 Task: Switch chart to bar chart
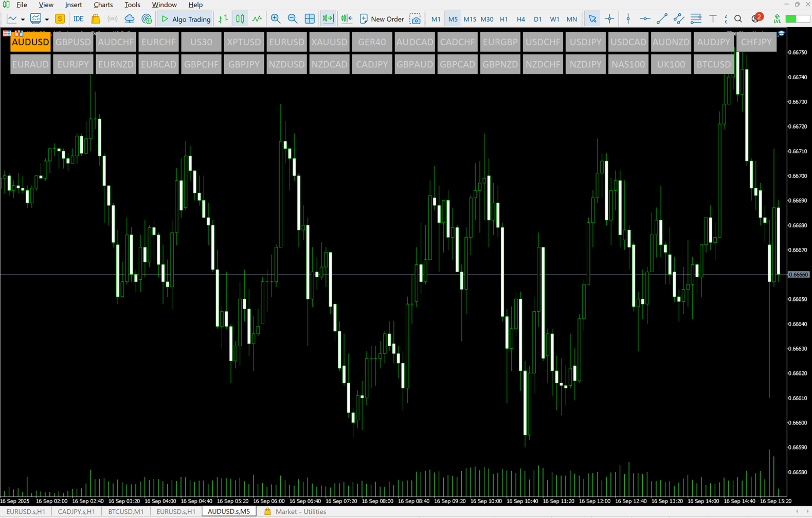(223, 19)
